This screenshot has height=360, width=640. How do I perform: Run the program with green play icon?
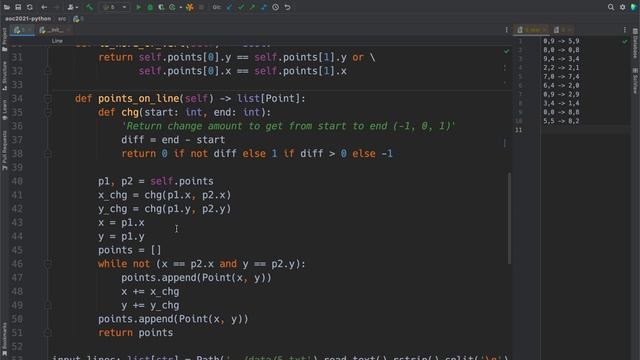point(138,7)
